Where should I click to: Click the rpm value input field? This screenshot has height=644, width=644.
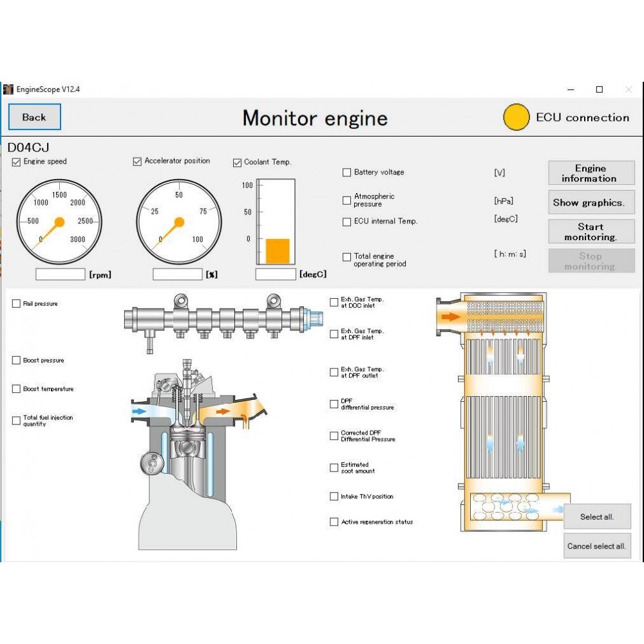point(61,274)
